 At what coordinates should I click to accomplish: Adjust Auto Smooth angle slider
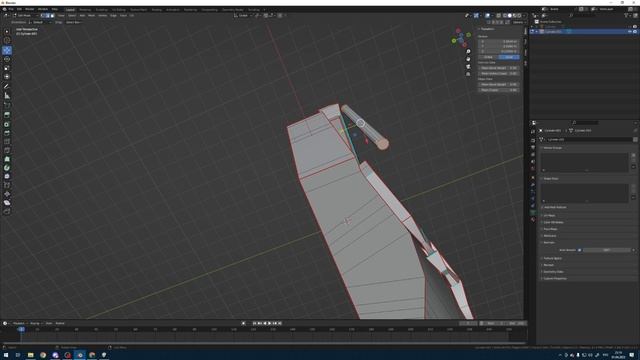coord(607,250)
